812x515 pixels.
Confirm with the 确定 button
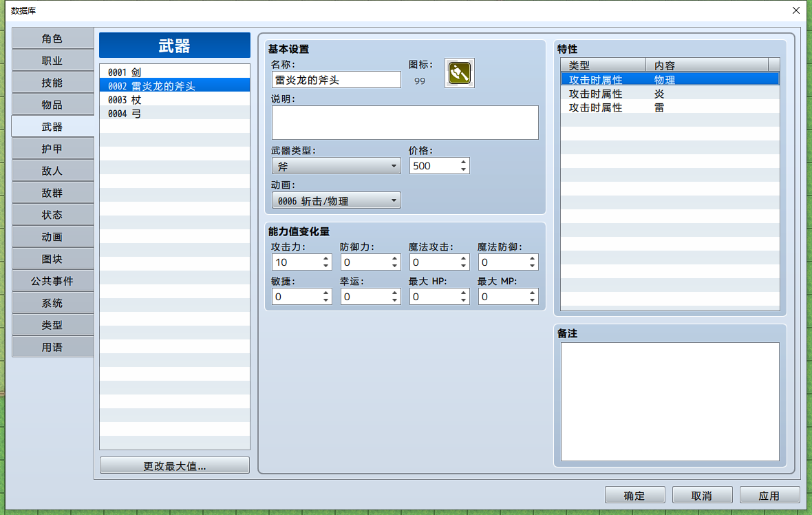pyautogui.click(x=635, y=495)
